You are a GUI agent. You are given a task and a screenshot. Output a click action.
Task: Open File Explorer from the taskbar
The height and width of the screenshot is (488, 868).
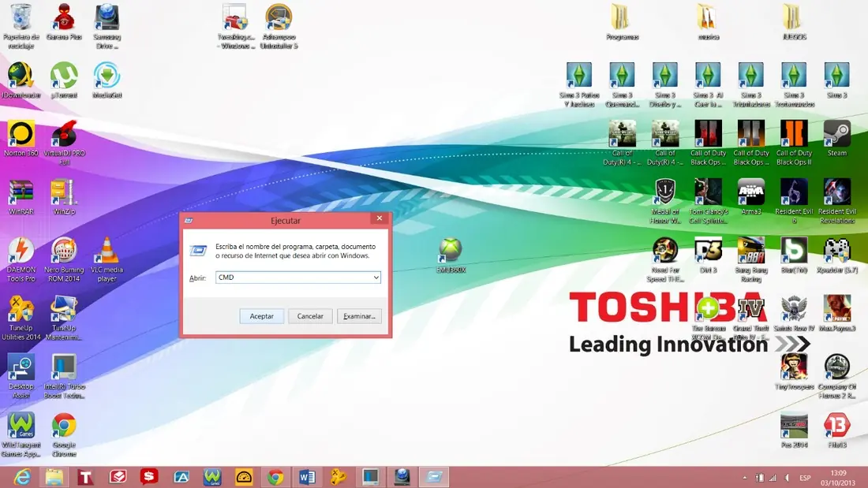(54, 477)
